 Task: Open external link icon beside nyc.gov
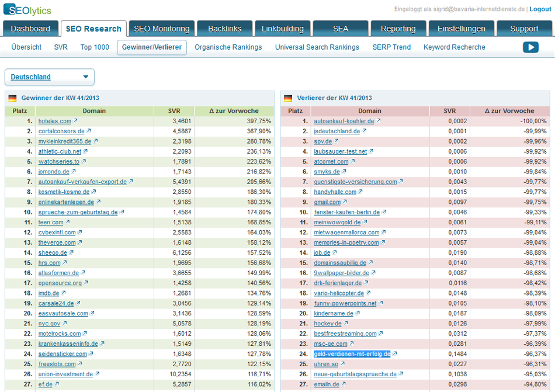[64, 324]
